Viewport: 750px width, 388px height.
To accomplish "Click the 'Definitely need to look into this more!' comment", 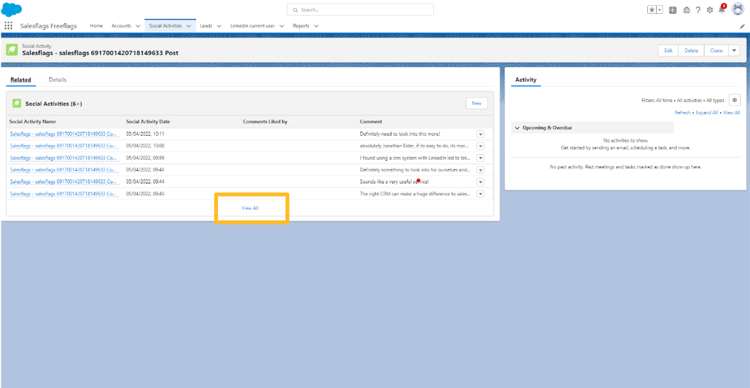I will pyautogui.click(x=399, y=134).
